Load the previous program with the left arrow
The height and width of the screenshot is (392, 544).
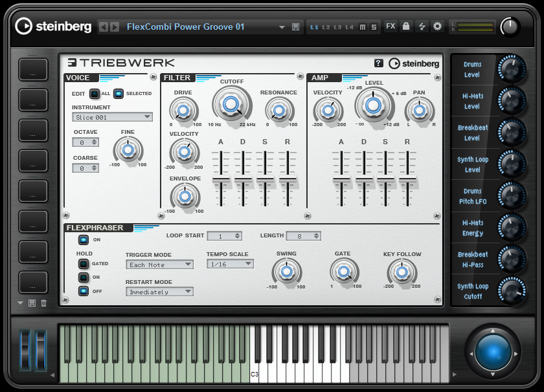pos(104,27)
